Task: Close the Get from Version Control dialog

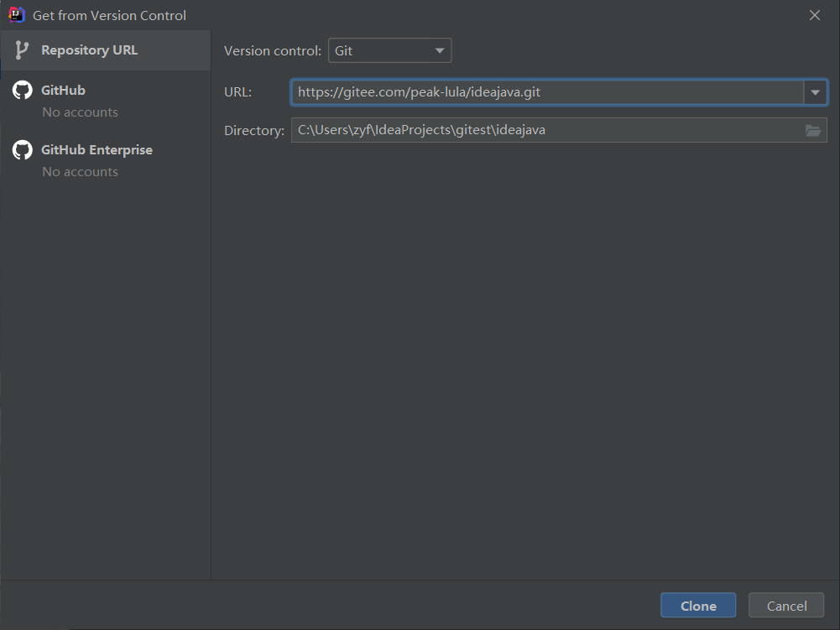Action: [814, 15]
